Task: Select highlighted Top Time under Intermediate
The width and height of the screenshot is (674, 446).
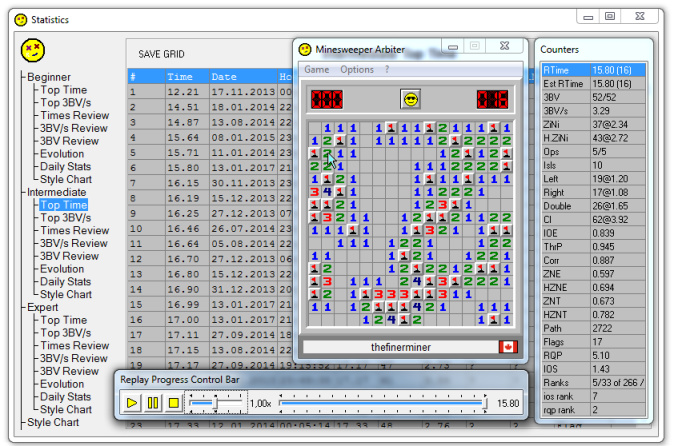Action: pyautogui.click(x=64, y=205)
